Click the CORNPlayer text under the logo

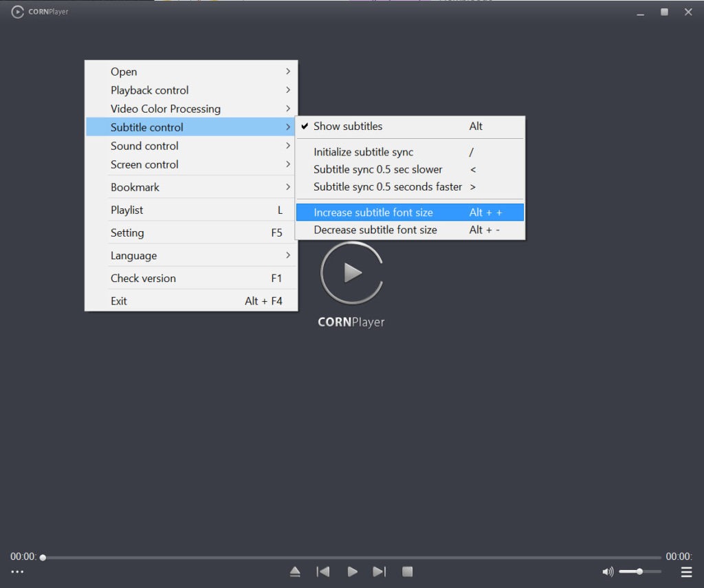pyautogui.click(x=351, y=322)
